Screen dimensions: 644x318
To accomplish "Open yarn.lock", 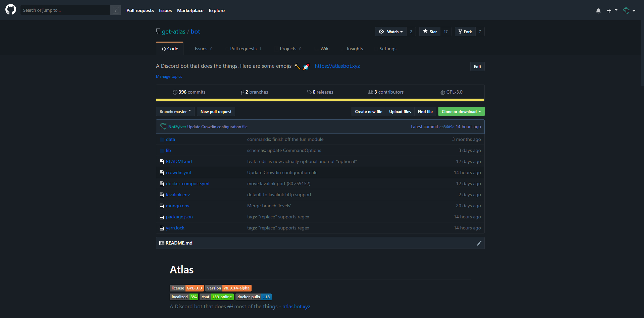I will coord(175,228).
